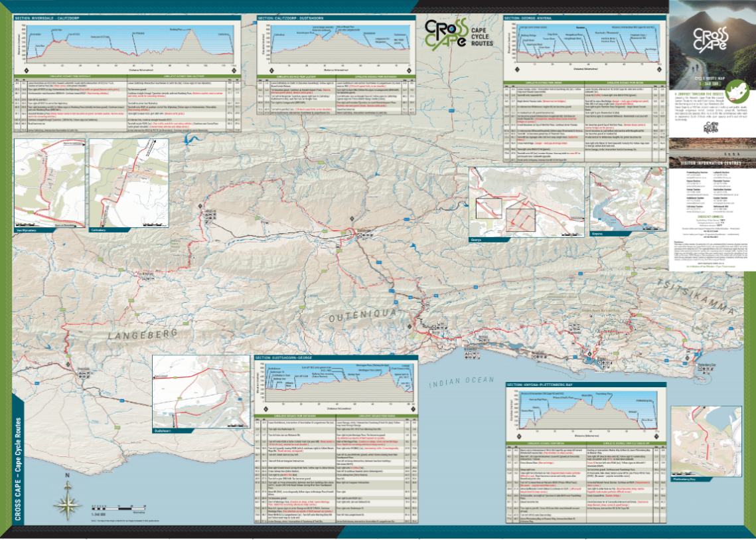The image size is (756, 540).
Task: Open the Knysna inset map
Action: click(627, 199)
